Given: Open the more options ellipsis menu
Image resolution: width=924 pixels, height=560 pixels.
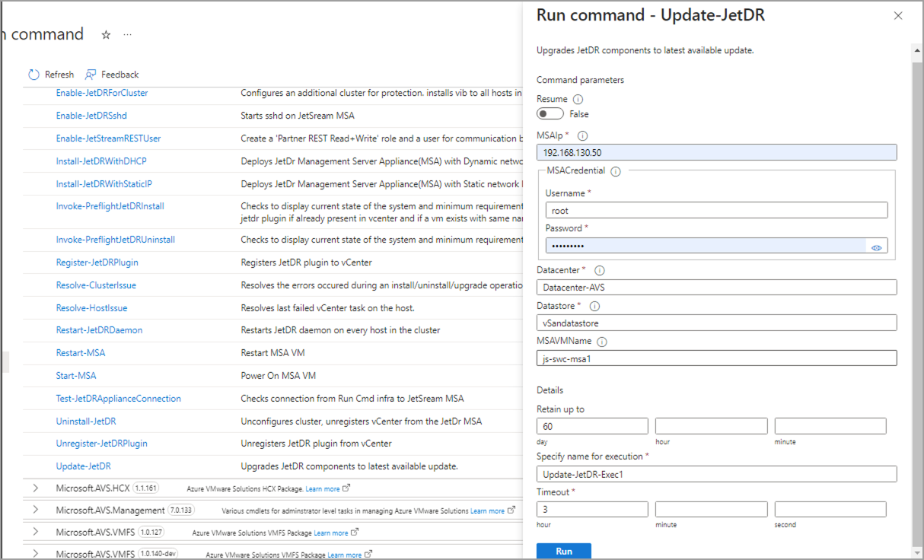Looking at the screenshot, I should pyautogui.click(x=127, y=35).
